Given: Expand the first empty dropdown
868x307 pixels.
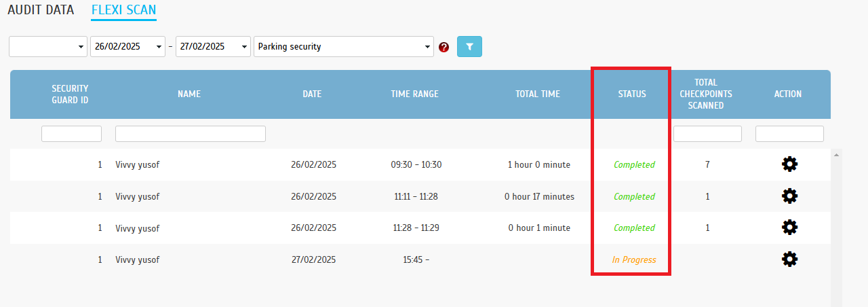Looking at the screenshot, I should tap(48, 47).
